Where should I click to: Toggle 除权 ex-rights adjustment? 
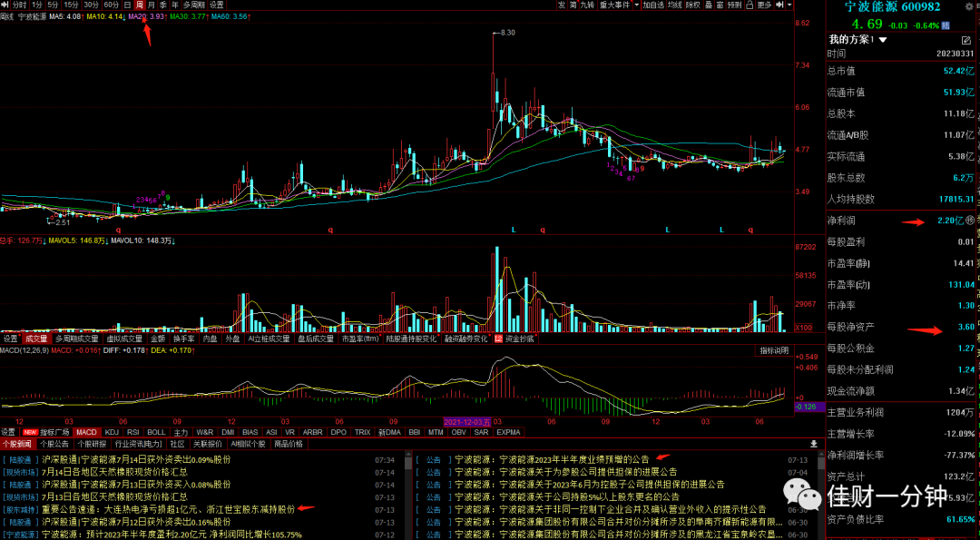click(x=693, y=5)
